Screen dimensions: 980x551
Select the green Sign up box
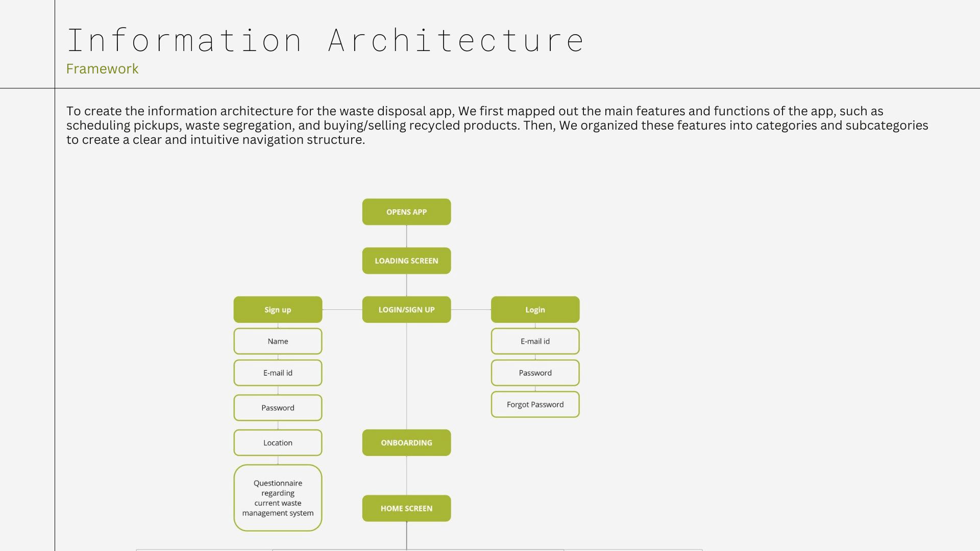point(278,310)
